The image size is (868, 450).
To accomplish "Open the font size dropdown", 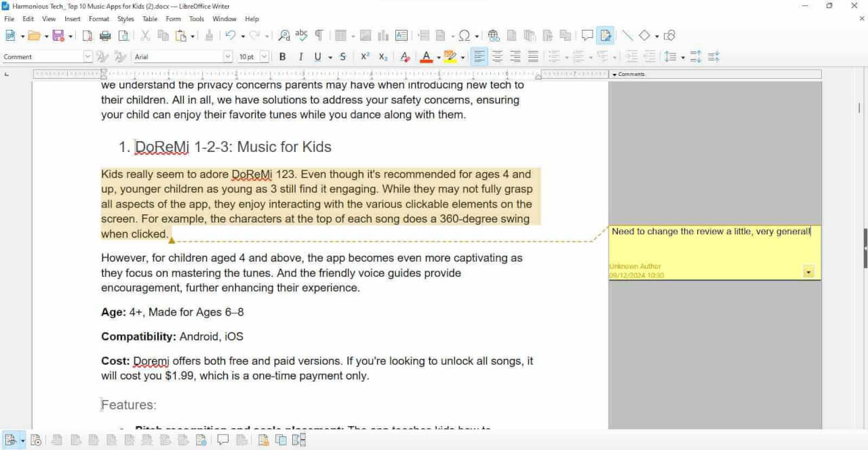I will tap(264, 57).
